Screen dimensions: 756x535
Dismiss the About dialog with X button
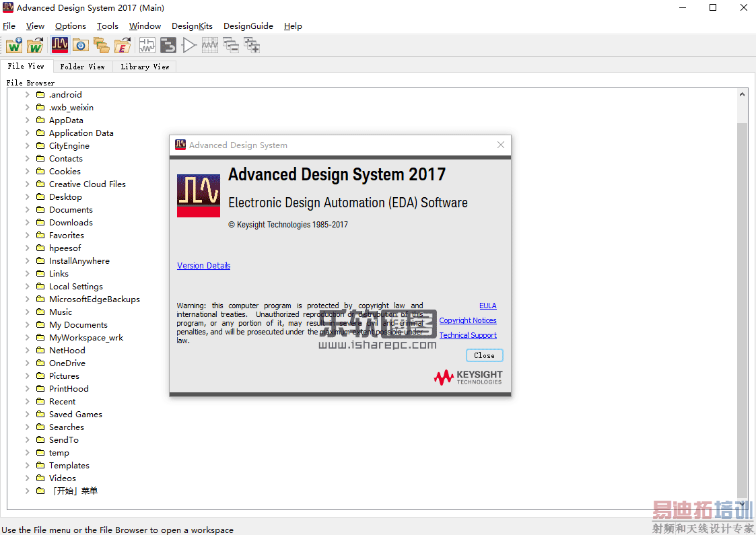click(x=500, y=145)
